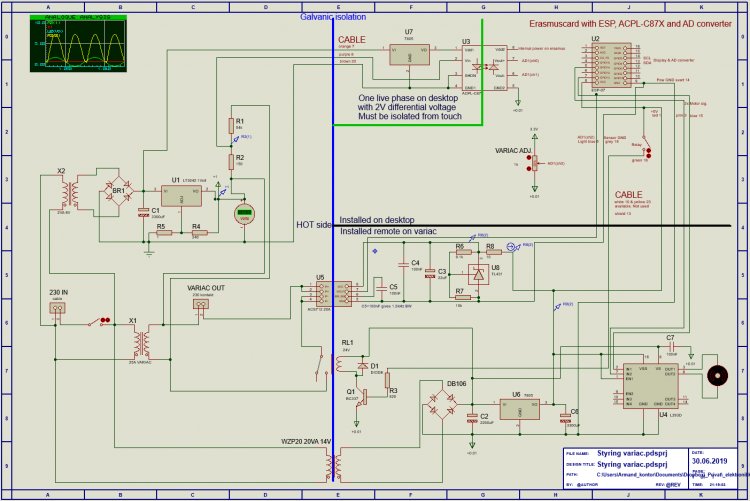Select diode D1
This screenshot has height=501, width=750.
[363, 366]
